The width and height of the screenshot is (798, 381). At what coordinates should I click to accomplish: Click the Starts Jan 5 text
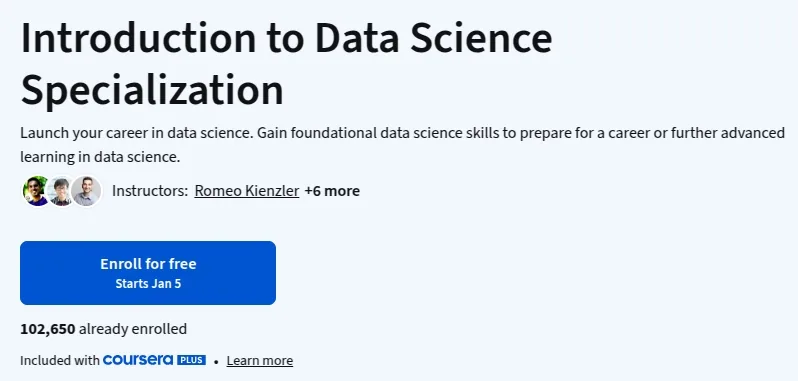(x=148, y=284)
